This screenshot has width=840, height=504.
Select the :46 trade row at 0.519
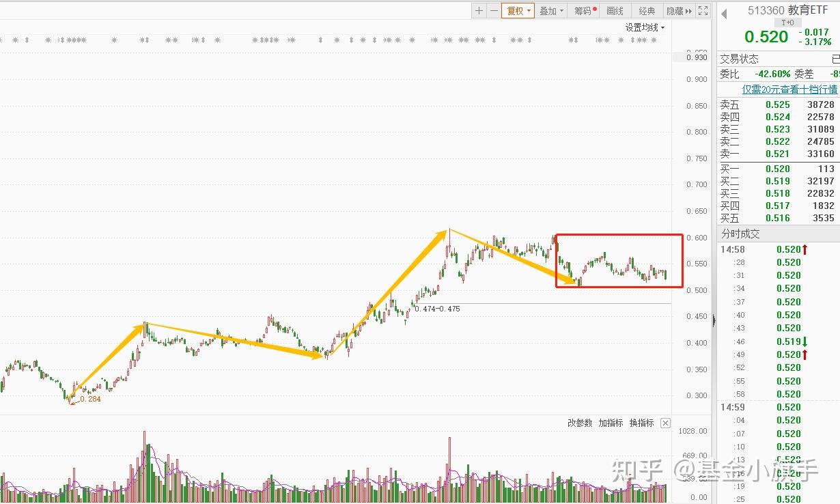pyautogui.click(x=779, y=341)
